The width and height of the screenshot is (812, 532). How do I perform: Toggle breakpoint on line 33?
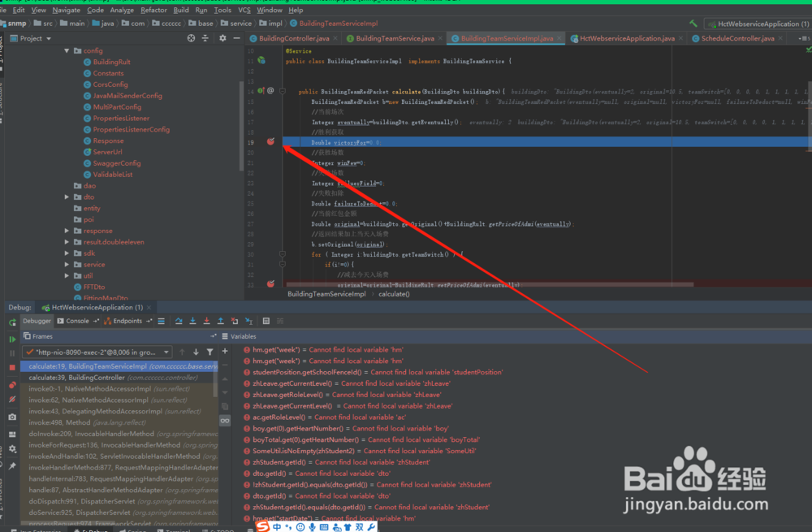270,283
